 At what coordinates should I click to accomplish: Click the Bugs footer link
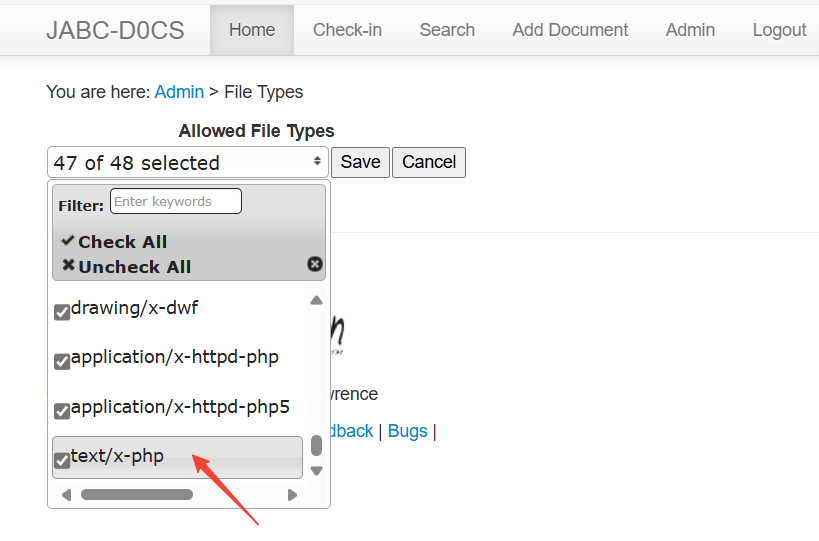pyautogui.click(x=407, y=431)
